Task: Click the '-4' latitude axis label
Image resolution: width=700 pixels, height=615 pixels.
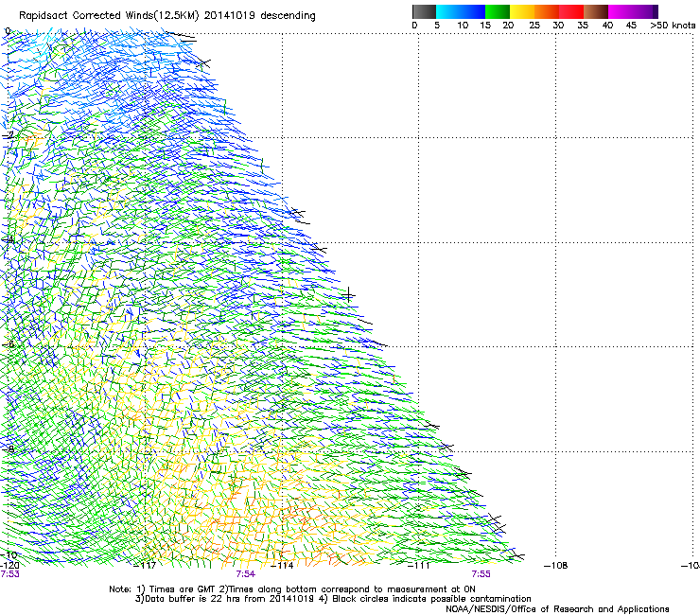Action: (x=9, y=239)
